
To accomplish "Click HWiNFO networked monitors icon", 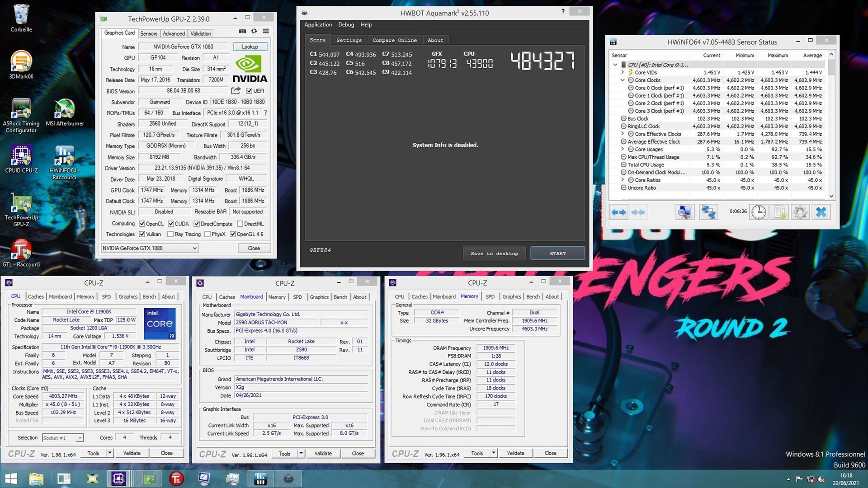I will [708, 212].
